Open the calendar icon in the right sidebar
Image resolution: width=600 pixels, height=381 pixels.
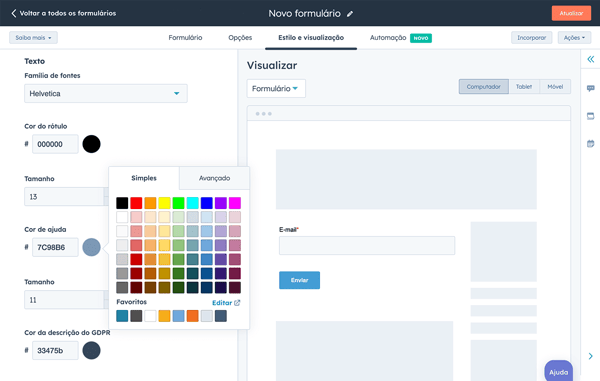590,144
